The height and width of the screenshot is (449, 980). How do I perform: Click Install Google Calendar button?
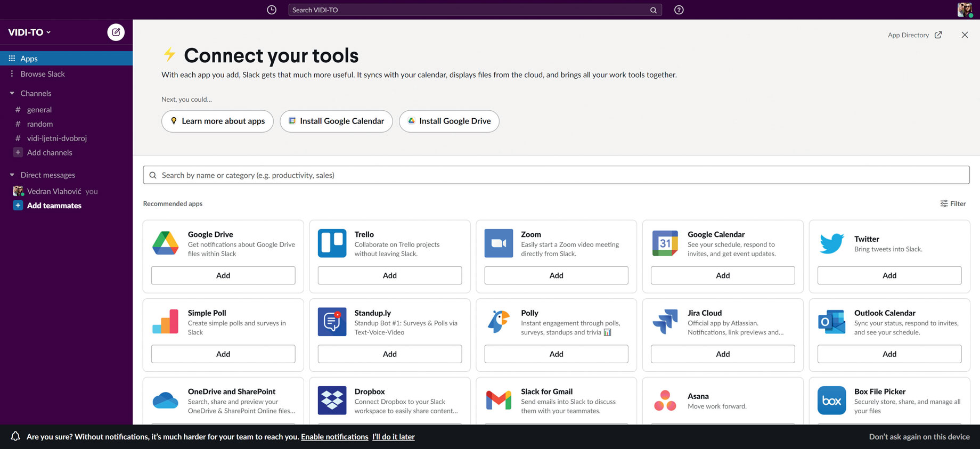(336, 121)
